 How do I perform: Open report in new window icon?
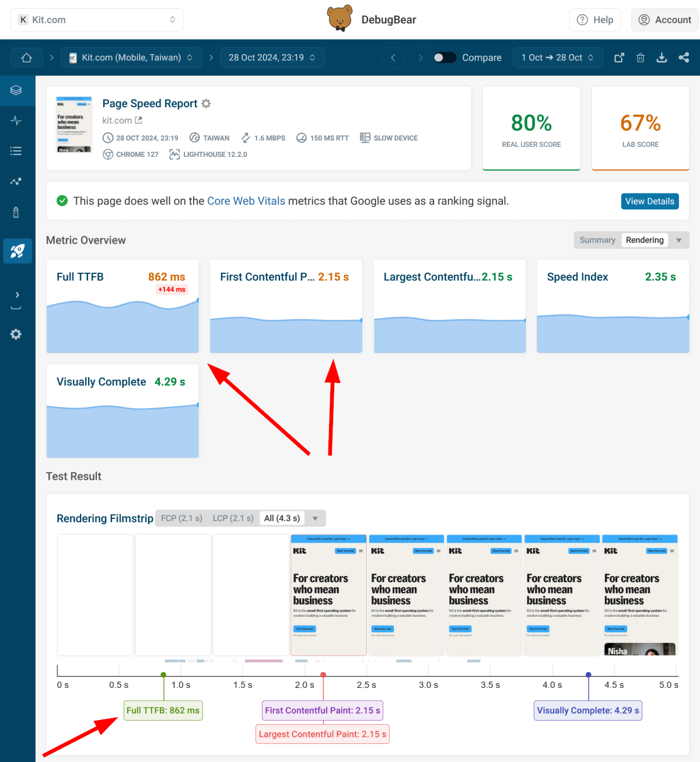[x=619, y=58]
